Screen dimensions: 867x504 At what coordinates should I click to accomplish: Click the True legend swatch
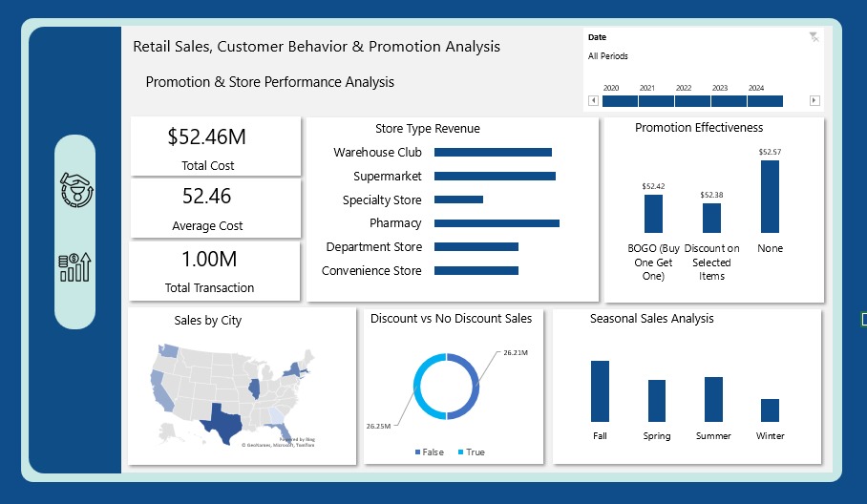(460, 452)
